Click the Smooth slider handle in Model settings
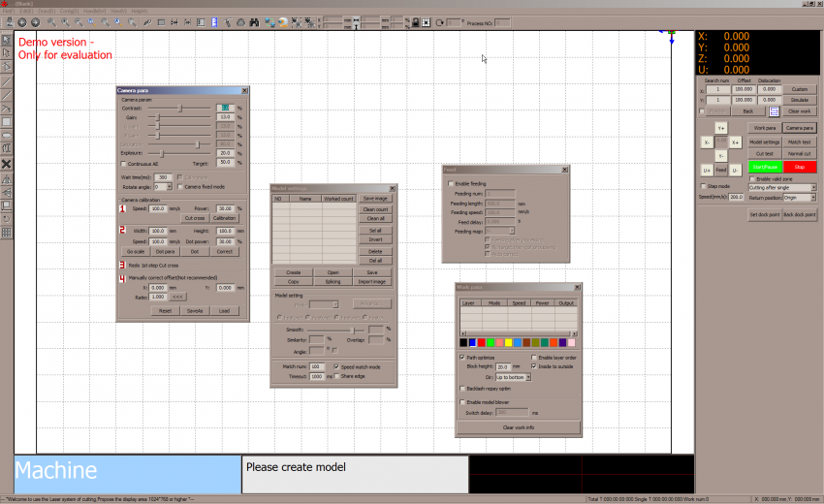Image resolution: width=824 pixels, height=504 pixels. coord(354,331)
